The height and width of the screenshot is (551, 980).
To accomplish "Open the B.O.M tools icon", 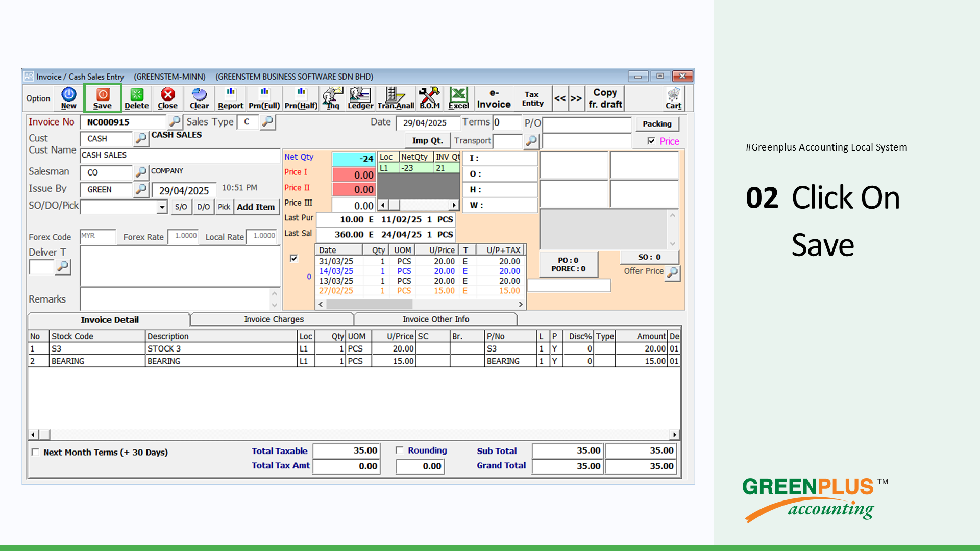I will click(x=430, y=98).
